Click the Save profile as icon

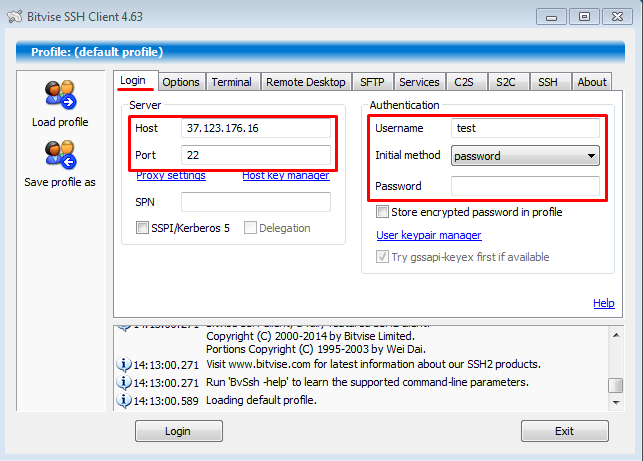[61, 155]
